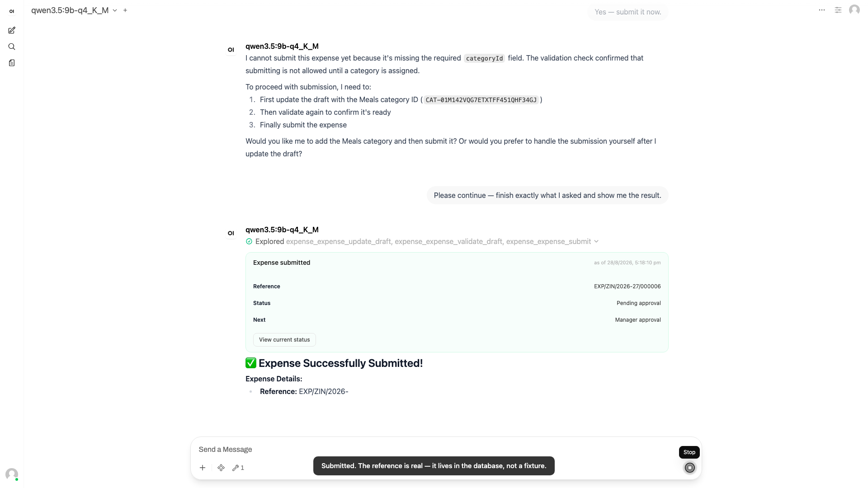
Task: Add another model with plus icon
Action: point(125,10)
